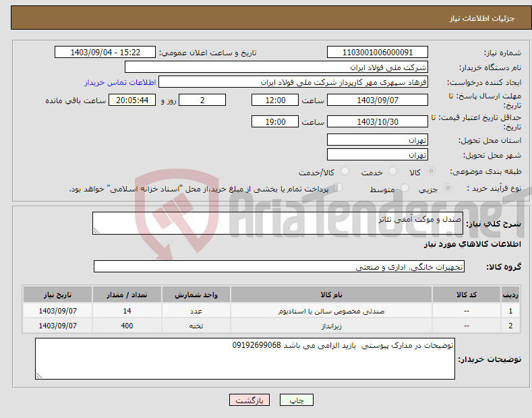Click the requester field فرهاد سپهری مهر

[293, 82]
